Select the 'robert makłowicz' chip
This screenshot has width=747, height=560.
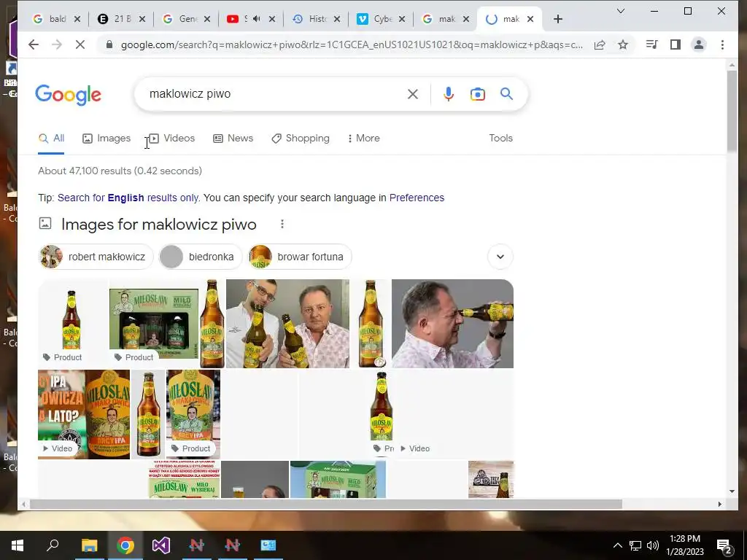coord(96,257)
